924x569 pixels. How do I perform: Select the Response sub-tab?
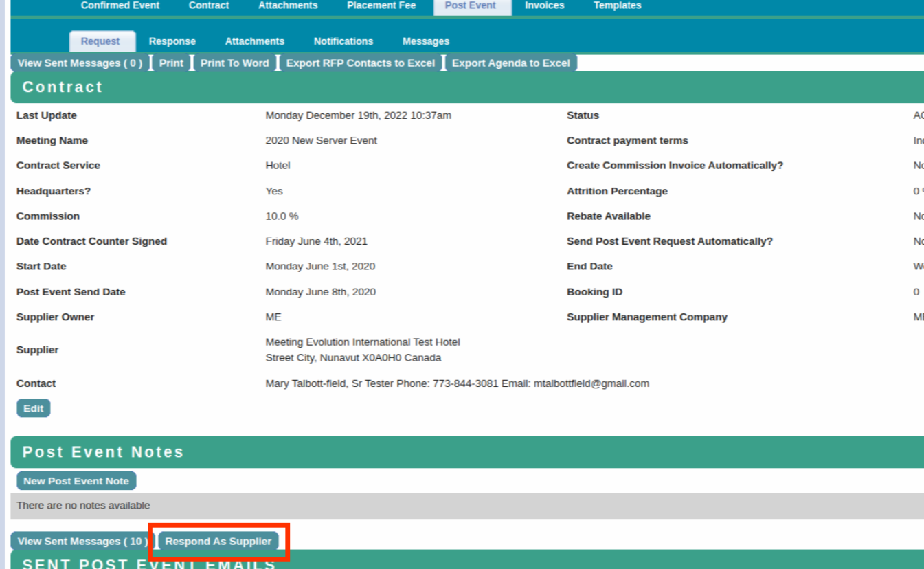[172, 41]
